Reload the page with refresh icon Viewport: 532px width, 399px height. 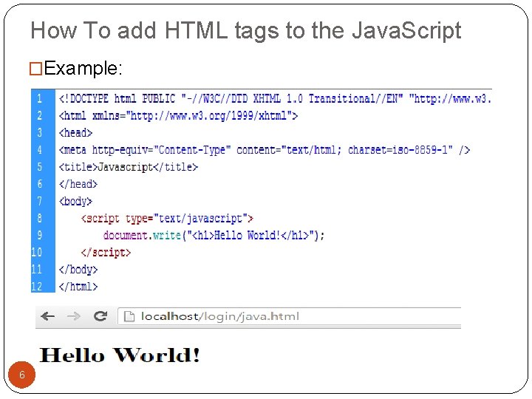click(100, 316)
